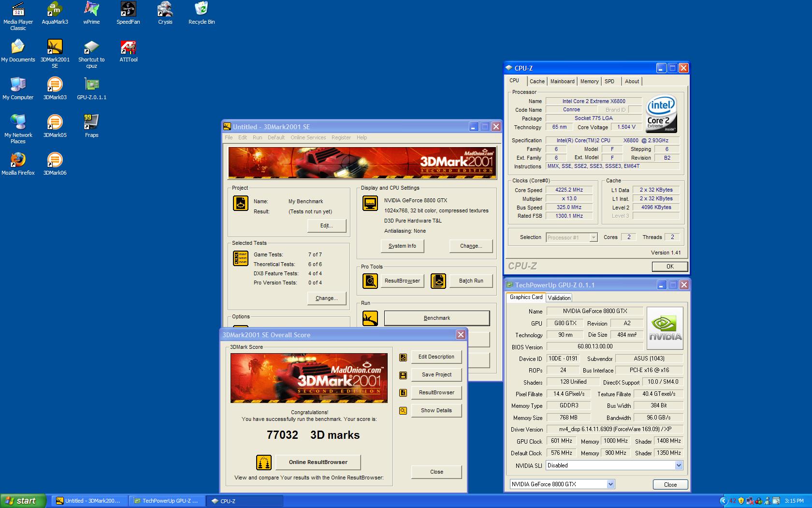Open ATITool desktop icon
The height and width of the screenshot is (508, 812).
[x=128, y=51]
